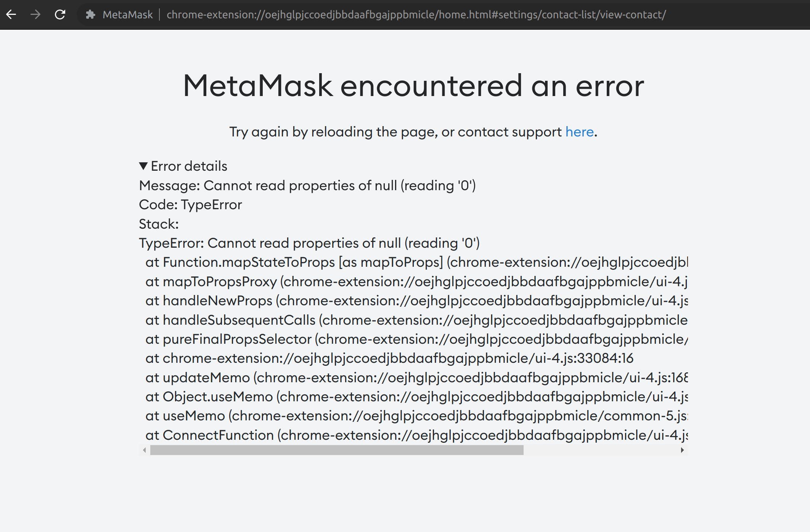
Task: Click the browser back arrow
Action: [12, 14]
